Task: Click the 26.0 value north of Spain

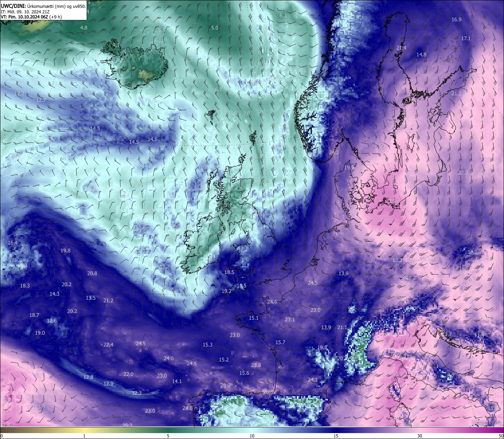Action: [x=225, y=385]
